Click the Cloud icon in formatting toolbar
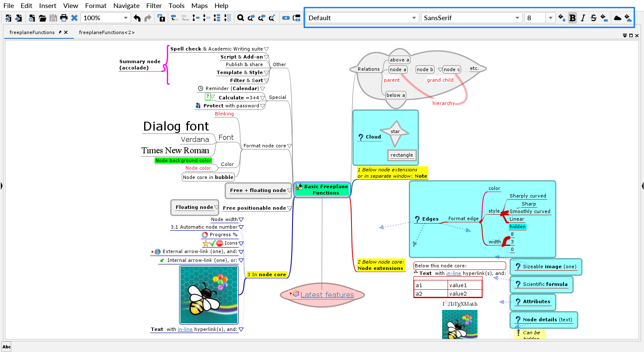Viewport: 644px width, 352px height. [617, 18]
